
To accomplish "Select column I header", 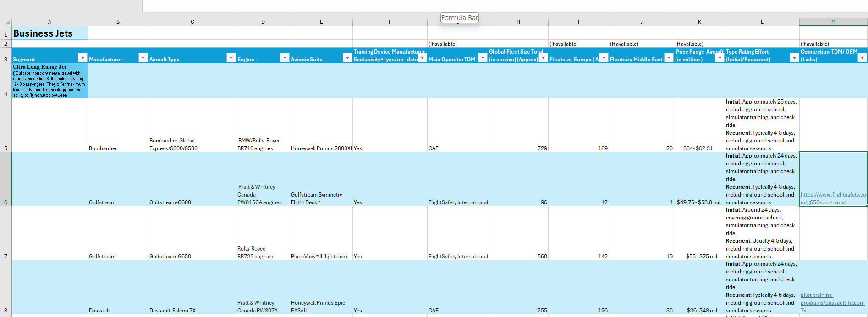I will tap(578, 22).
